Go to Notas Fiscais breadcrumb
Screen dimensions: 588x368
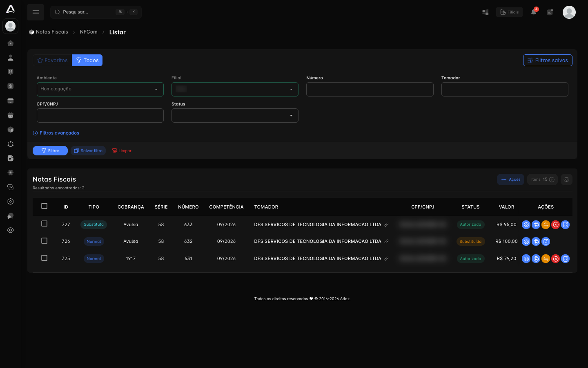49,32
